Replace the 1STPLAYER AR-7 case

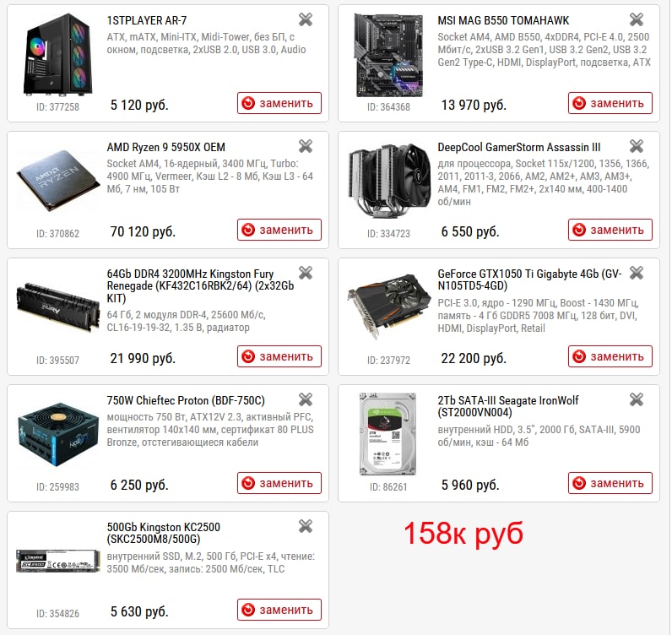coord(279,103)
